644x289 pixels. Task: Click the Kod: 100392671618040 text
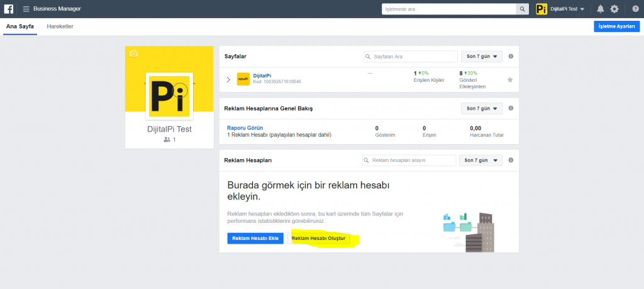(x=277, y=82)
